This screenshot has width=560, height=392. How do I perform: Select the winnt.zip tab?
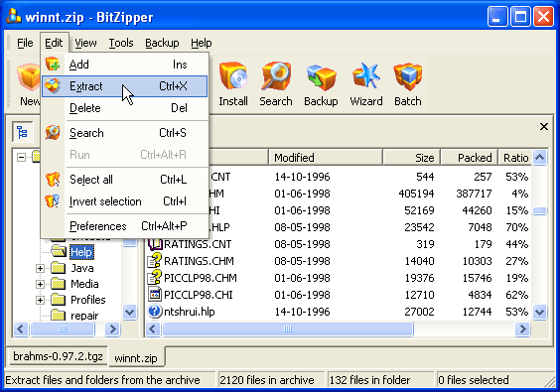[x=136, y=357]
